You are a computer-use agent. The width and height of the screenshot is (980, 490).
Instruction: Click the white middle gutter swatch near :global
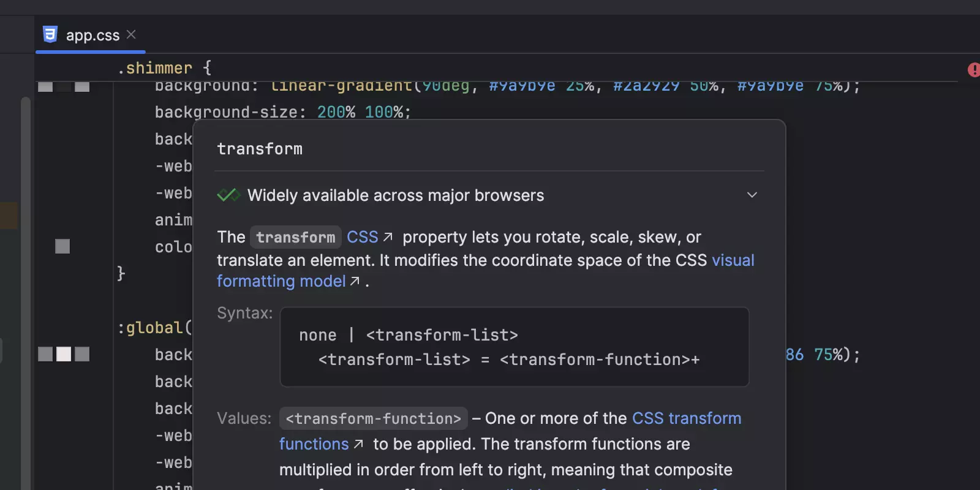point(64,354)
